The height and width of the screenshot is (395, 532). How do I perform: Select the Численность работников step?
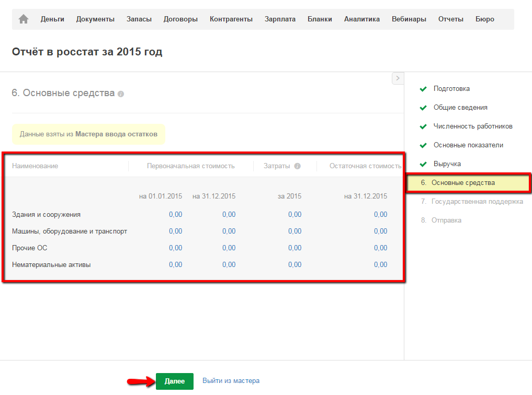click(472, 126)
